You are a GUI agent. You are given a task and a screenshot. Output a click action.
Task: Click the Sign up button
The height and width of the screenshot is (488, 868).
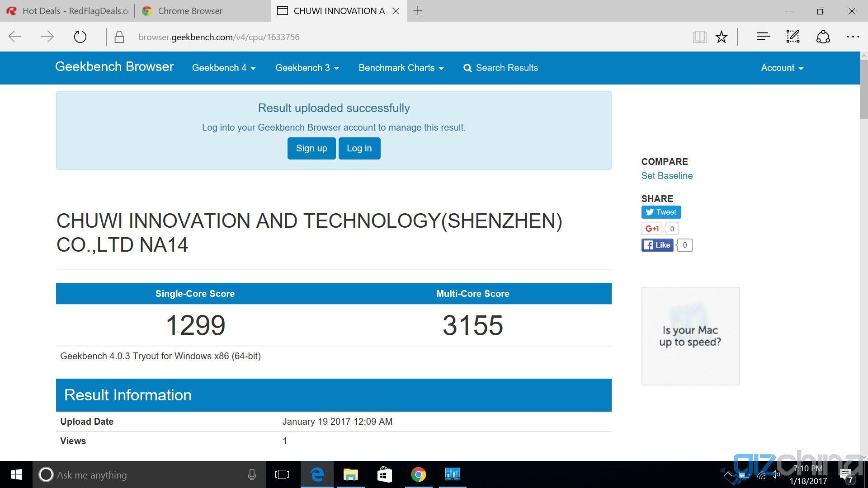coord(311,148)
